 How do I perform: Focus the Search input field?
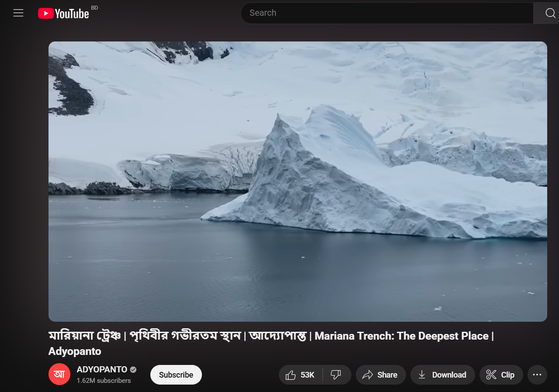pos(387,13)
